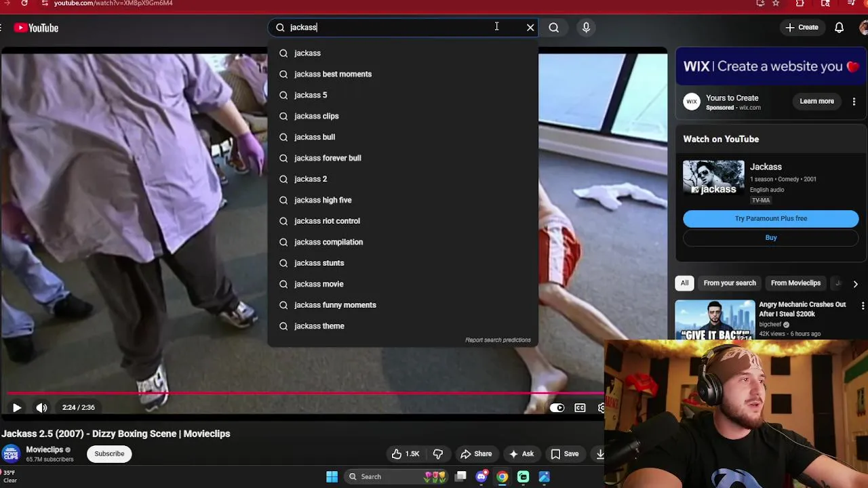868x488 pixels.
Task: Pick the 'jackass bull' suggestion
Action: pyautogui.click(x=403, y=137)
